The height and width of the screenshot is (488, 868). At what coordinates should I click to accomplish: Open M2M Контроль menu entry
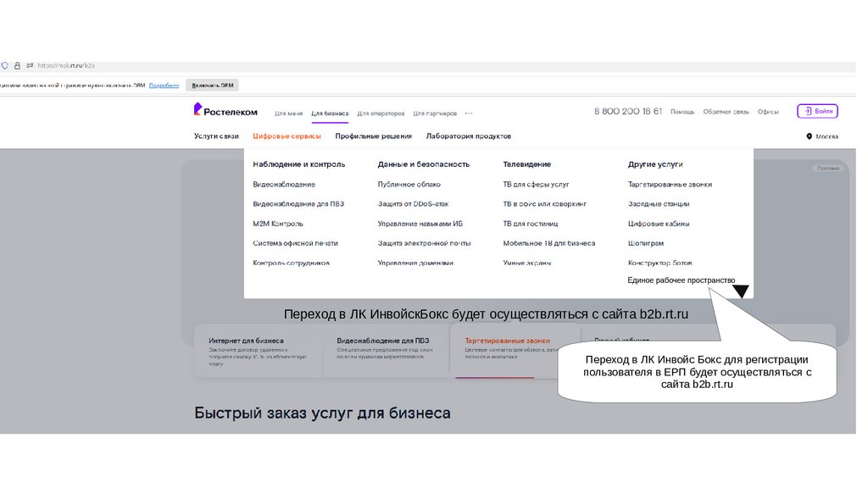278,224
